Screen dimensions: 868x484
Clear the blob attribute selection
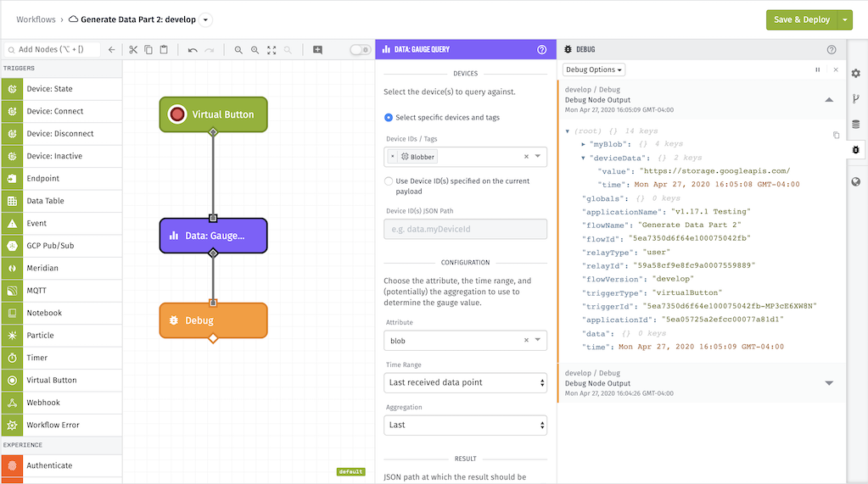pyautogui.click(x=526, y=340)
